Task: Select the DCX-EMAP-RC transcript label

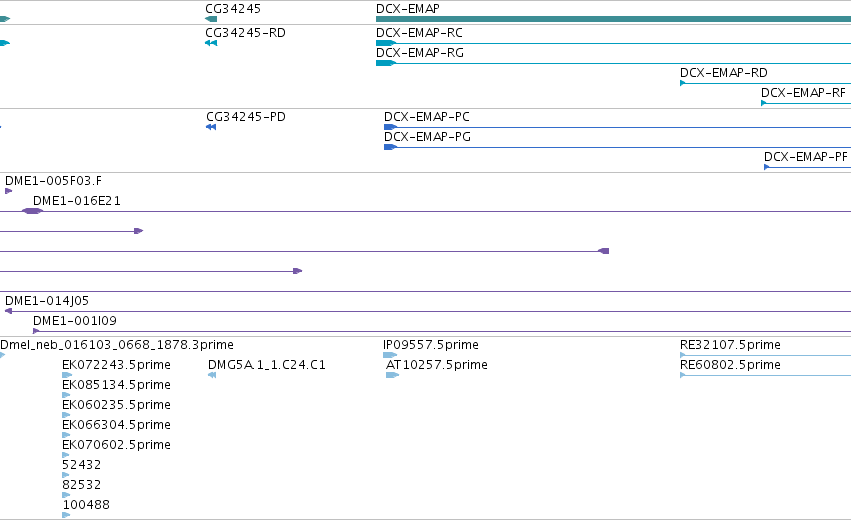Action: pos(419,33)
